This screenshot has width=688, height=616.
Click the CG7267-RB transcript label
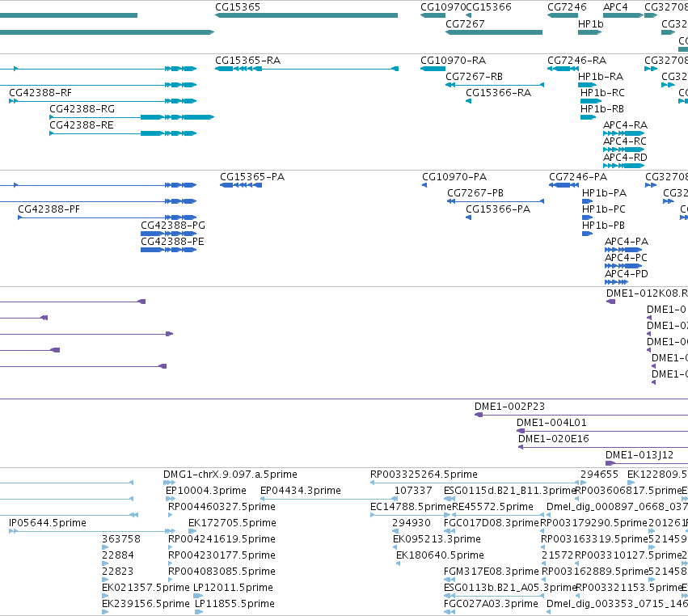(x=474, y=76)
